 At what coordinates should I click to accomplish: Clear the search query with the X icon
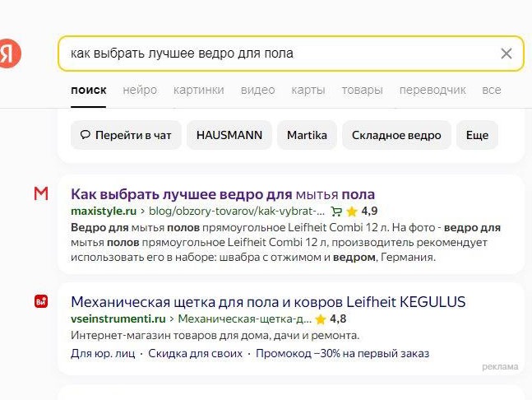pyautogui.click(x=507, y=53)
